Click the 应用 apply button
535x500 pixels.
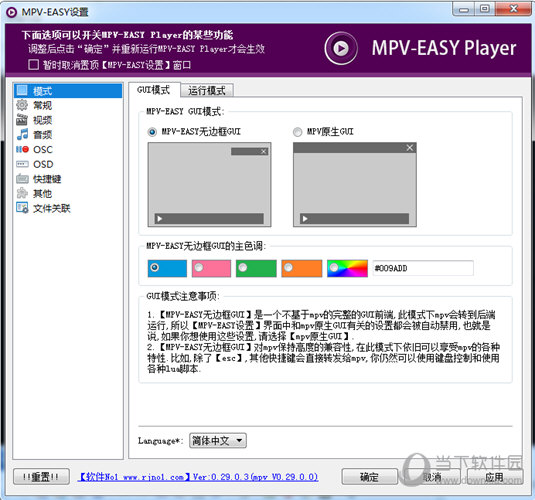coord(494,476)
